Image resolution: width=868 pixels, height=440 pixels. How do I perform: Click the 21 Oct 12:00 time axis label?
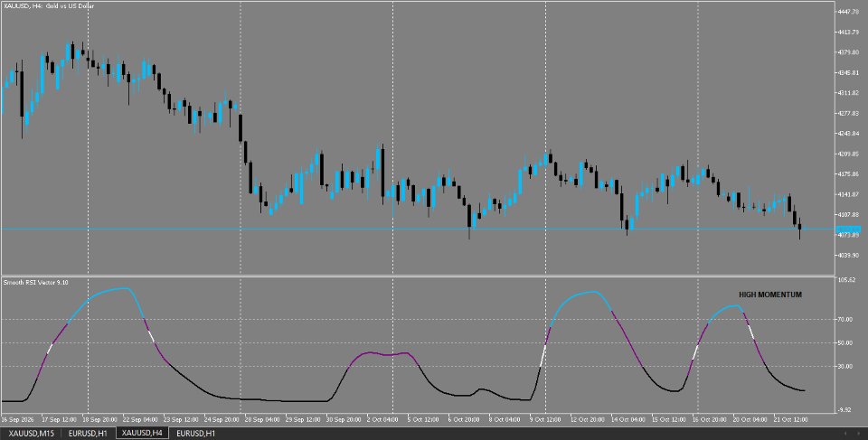[791, 419]
